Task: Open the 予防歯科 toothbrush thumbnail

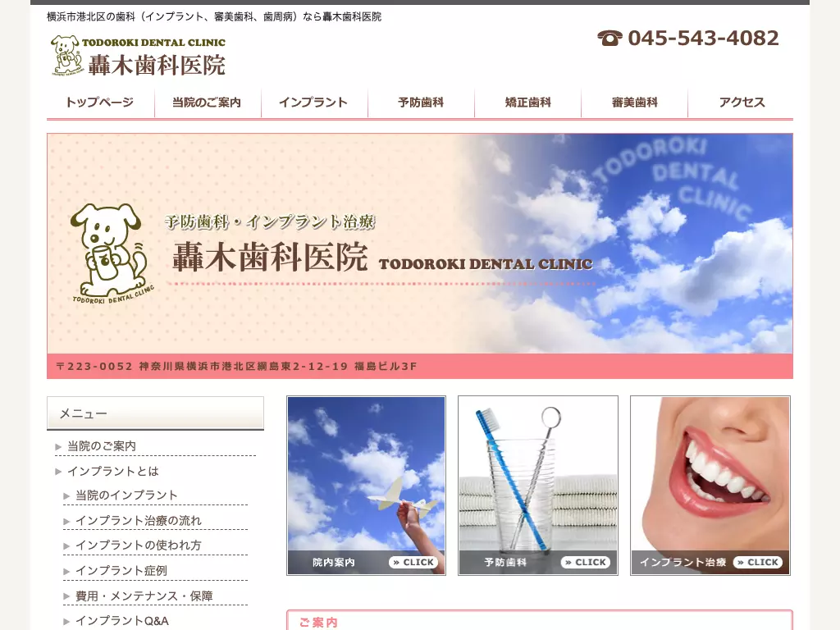Action: [x=538, y=486]
